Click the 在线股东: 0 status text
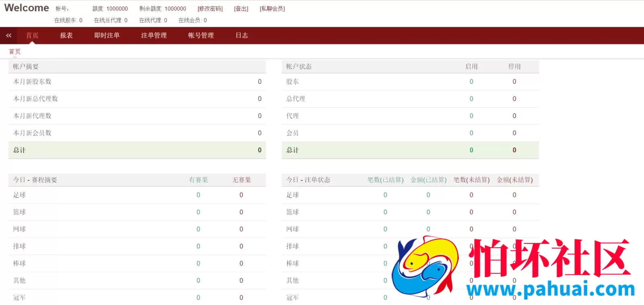Screen dimensions: 644x305 pos(68,20)
